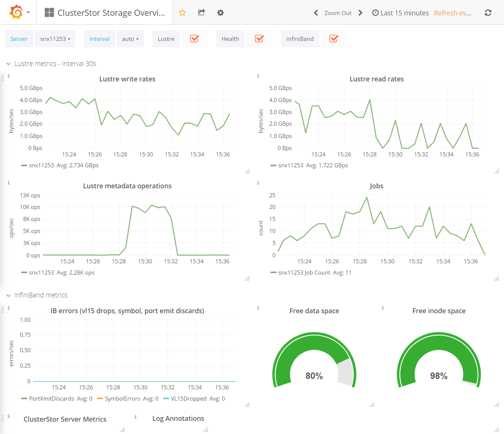Shift time range forward with the right arrow
504x434 pixels.
(x=360, y=12)
